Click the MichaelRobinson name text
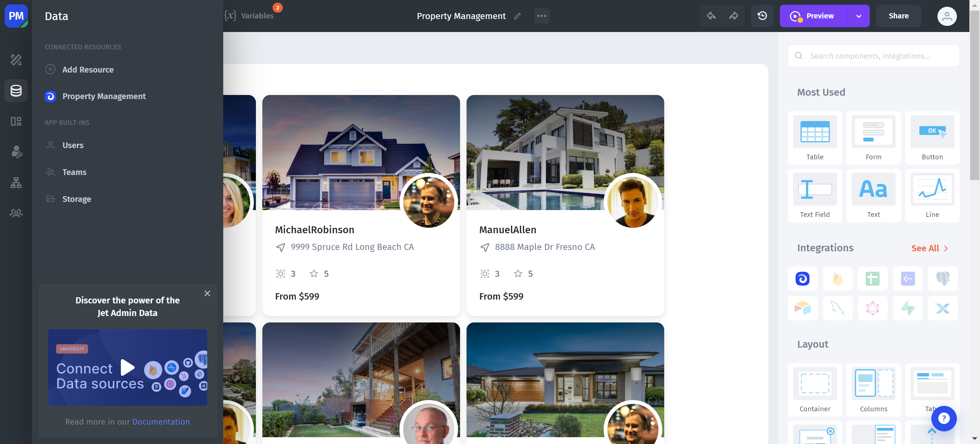The image size is (980, 444). pos(315,229)
